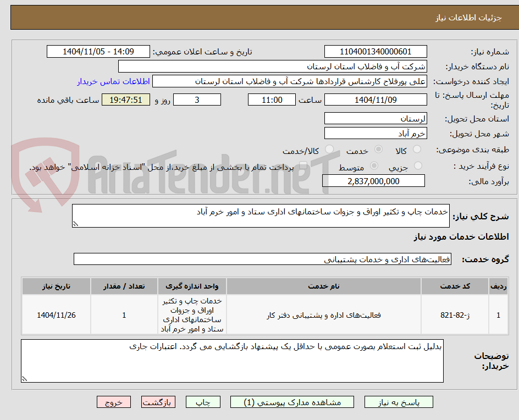Click the پاسخ به نیاز button
Viewport: 519px width, 420px height.
point(399,402)
